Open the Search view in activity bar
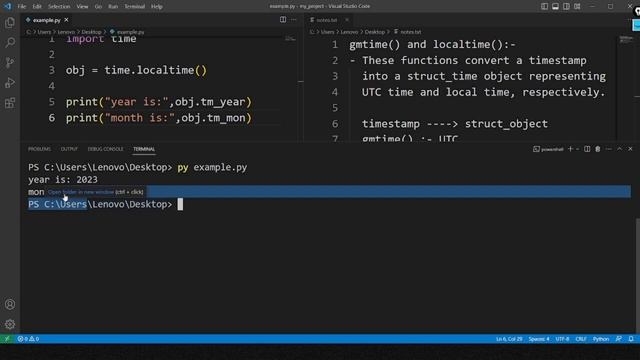The image size is (640, 360). (10, 42)
